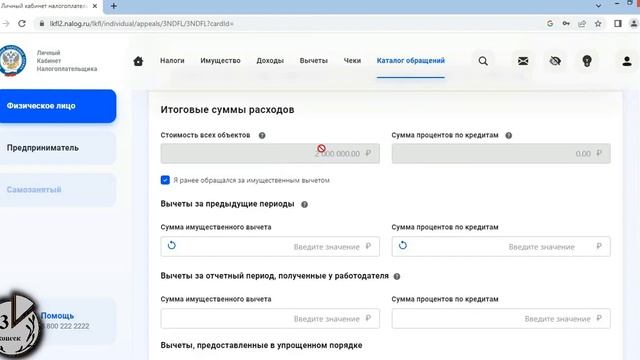This screenshot has height=360, width=640.
Task: Click the Вычеты, предоставленные в упрощенном порядке heading
Action: [x=261, y=345]
